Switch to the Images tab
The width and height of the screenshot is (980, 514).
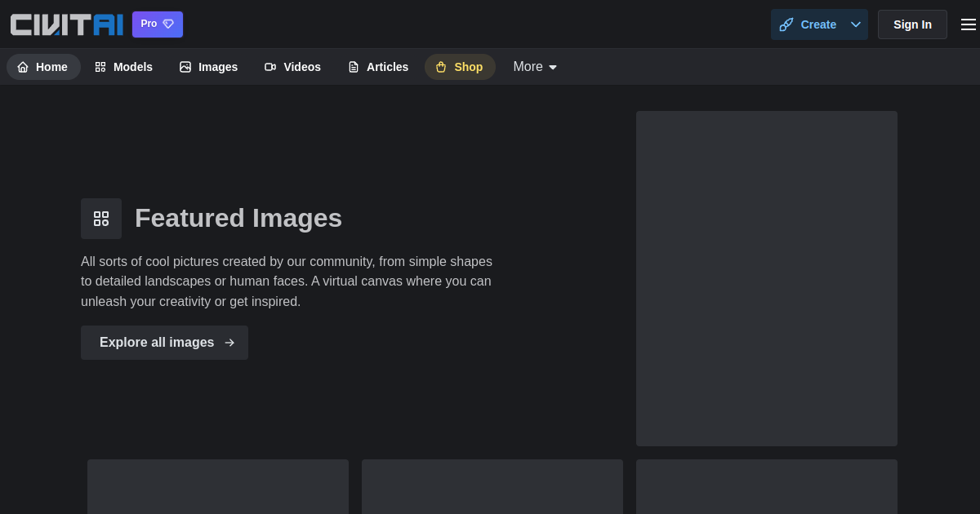(209, 67)
